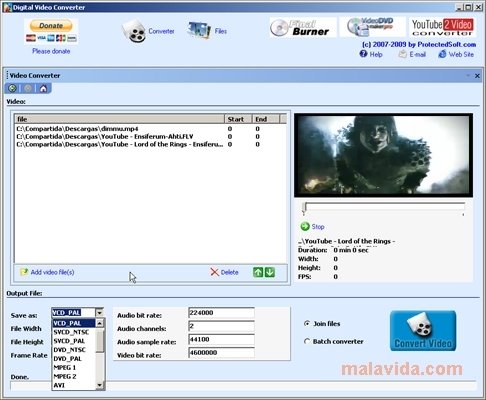The width and height of the screenshot is (486, 400).
Task: Click Add video file(s) link
Action: (x=52, y=272)
